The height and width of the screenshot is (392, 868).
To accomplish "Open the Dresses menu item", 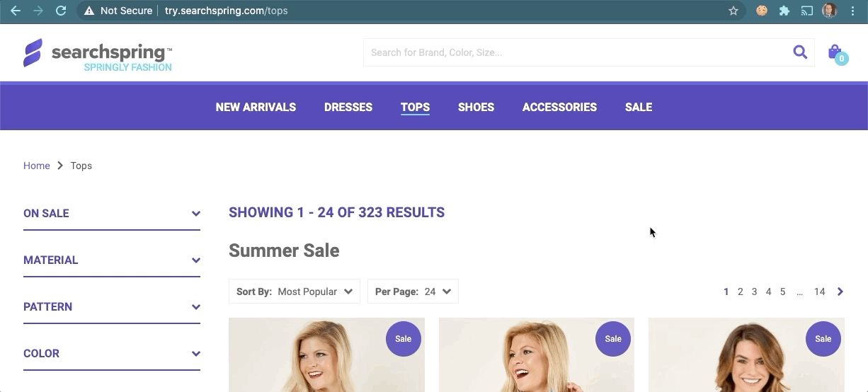I will click(348, 108).
